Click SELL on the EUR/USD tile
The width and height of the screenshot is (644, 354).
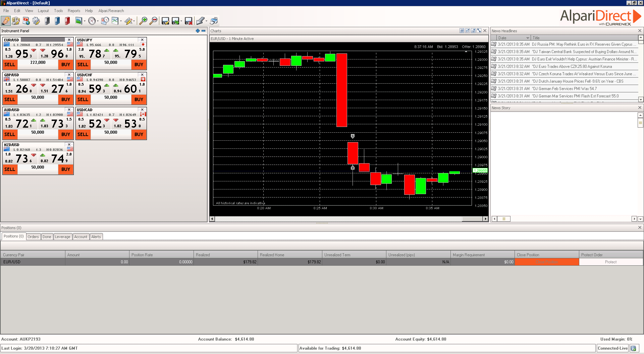coord(10,64)
